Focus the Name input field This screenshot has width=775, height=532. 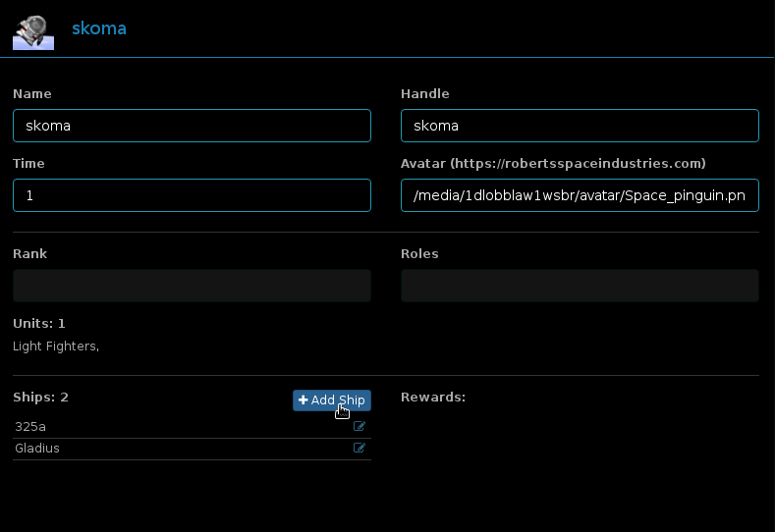pos(192,126)
